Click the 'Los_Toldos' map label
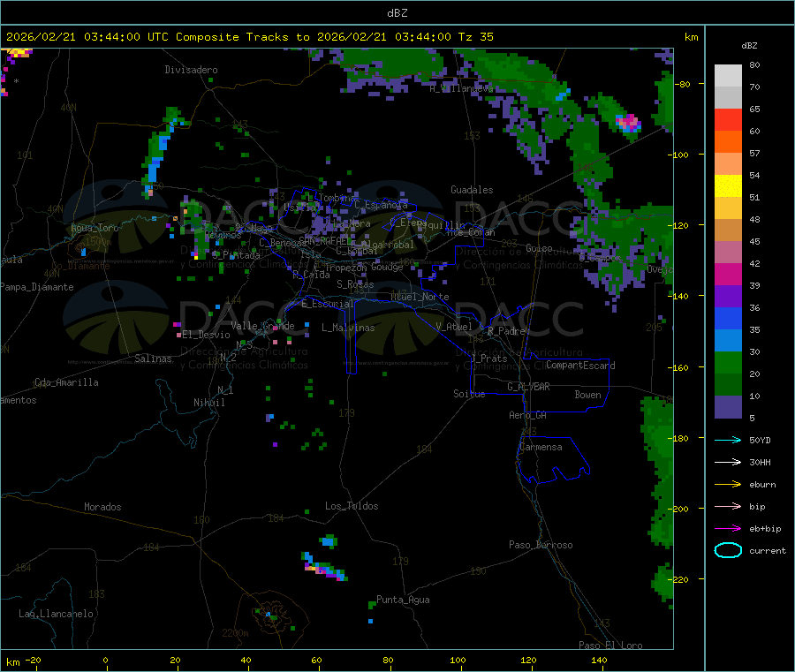The width and height of the screenshot is (795, 672). tap(352, 506)
